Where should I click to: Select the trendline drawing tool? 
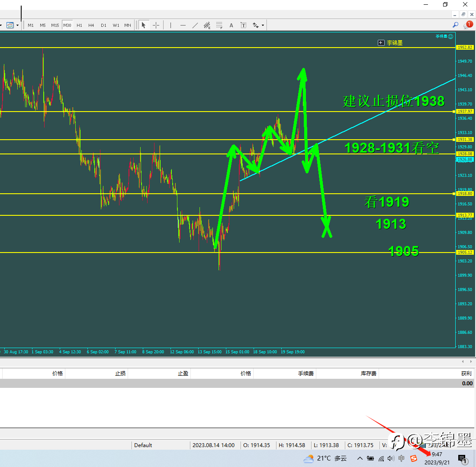click(x=195, y=25)
